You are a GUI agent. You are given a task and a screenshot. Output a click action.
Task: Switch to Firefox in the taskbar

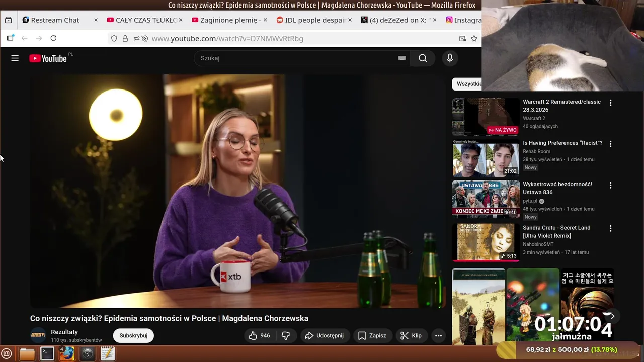tap(67, 354)
